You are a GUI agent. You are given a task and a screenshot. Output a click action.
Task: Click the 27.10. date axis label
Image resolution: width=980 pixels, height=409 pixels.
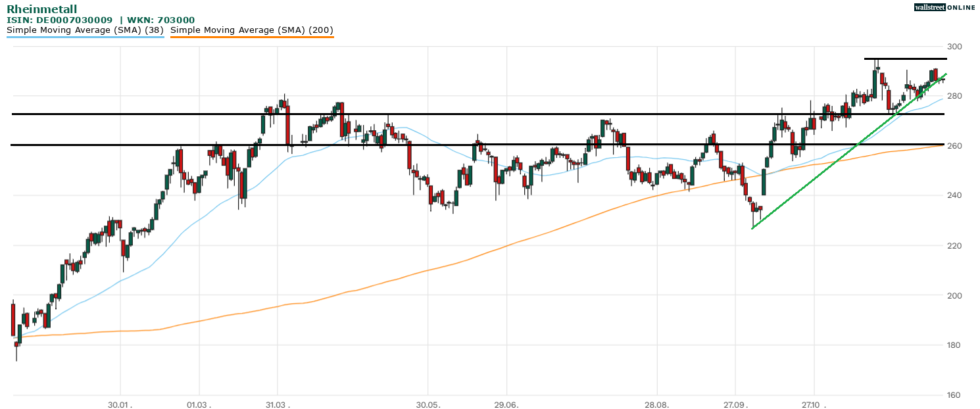(814, 403)
